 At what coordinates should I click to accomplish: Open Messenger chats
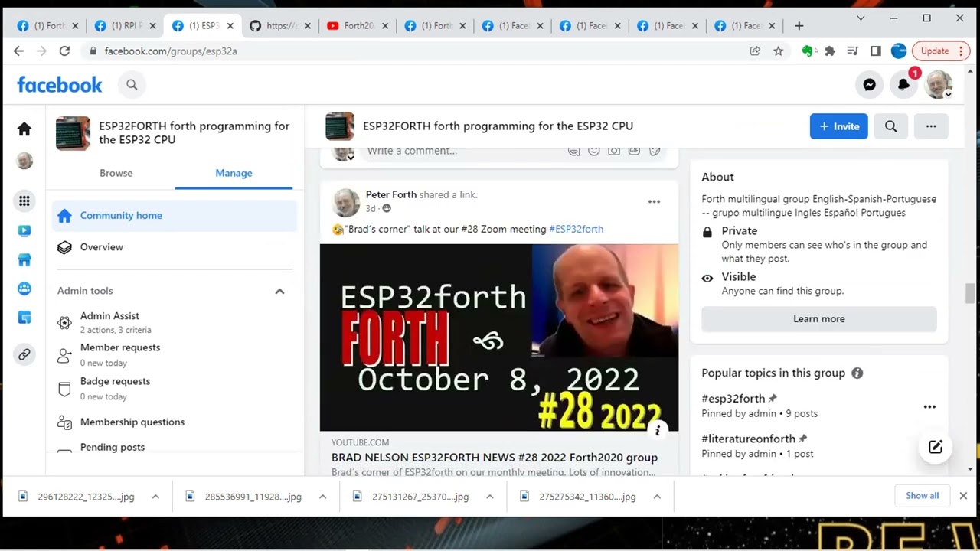point(869,85)
